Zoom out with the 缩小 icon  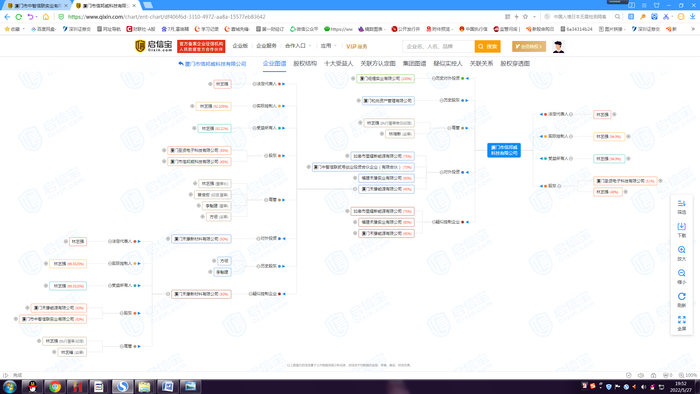click(681, 276)
